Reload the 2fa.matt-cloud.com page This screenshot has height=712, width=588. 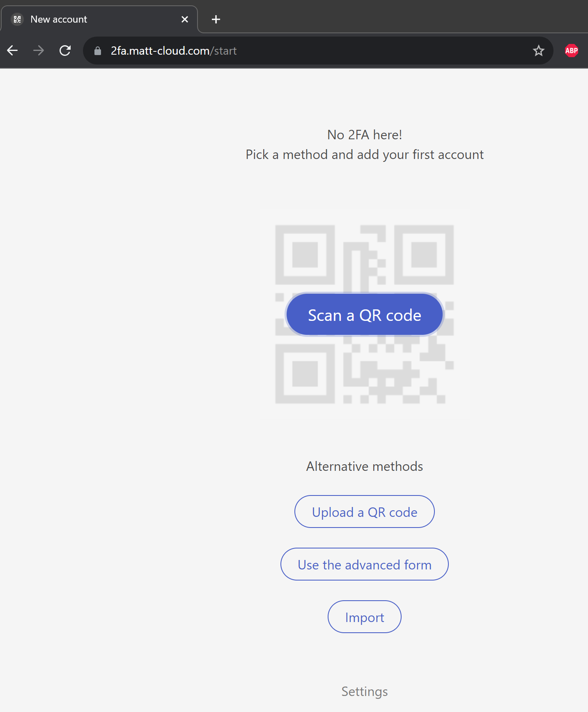pos(65,51)
